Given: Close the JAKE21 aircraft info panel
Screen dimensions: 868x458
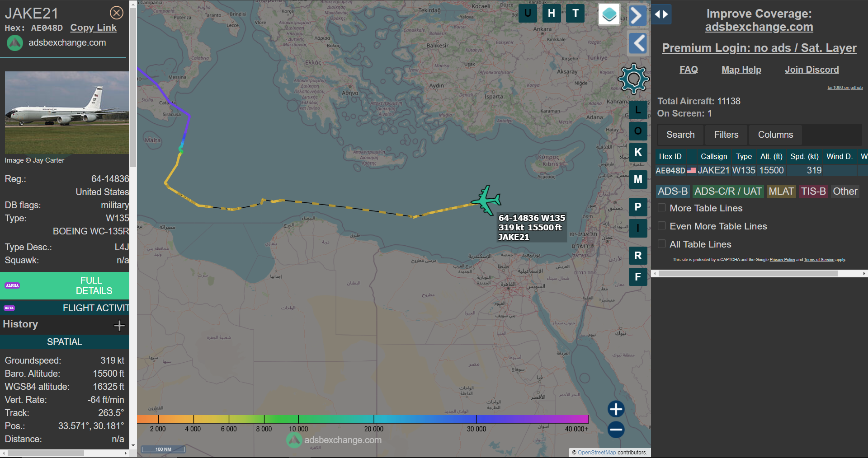Looking at the screenshot, I should tap(117, 13).
